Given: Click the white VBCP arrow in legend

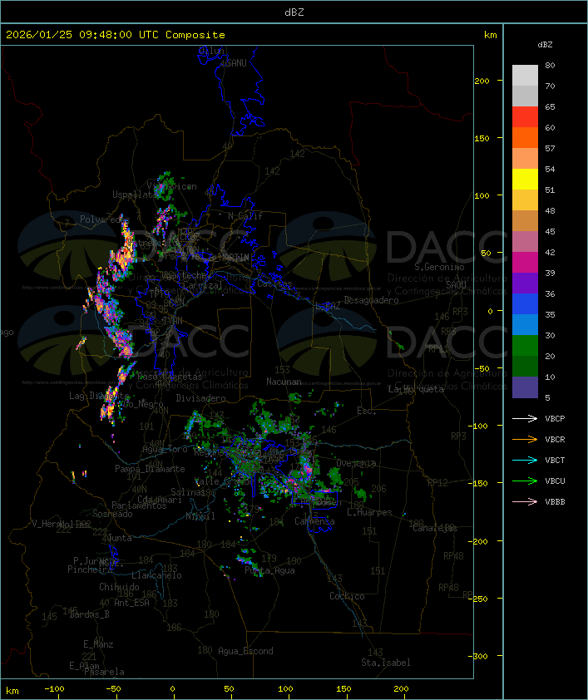Looking at the screenshot, I should 526,419.
